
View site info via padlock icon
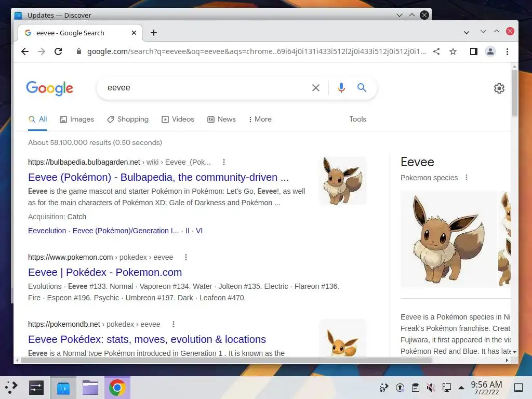[x=79, y=51]
